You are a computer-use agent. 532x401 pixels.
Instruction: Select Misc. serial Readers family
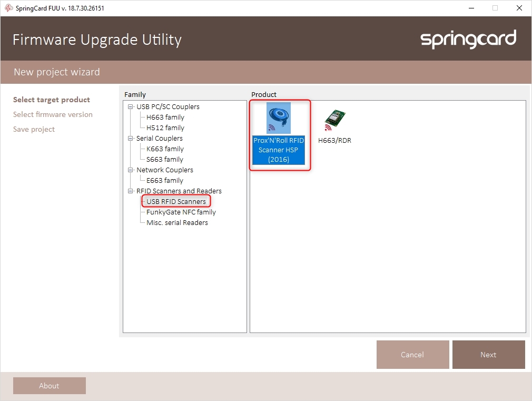[x=177, y=222]
